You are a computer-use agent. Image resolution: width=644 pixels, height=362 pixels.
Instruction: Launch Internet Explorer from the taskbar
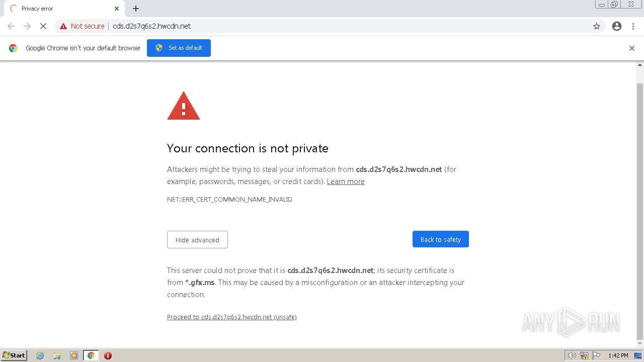[x=40, y=355]
